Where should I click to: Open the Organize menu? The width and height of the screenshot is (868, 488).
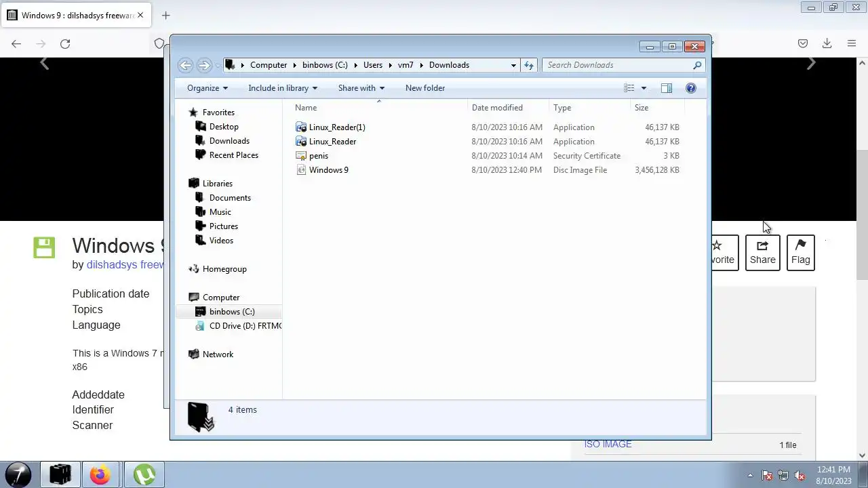[x=208, y=88]
